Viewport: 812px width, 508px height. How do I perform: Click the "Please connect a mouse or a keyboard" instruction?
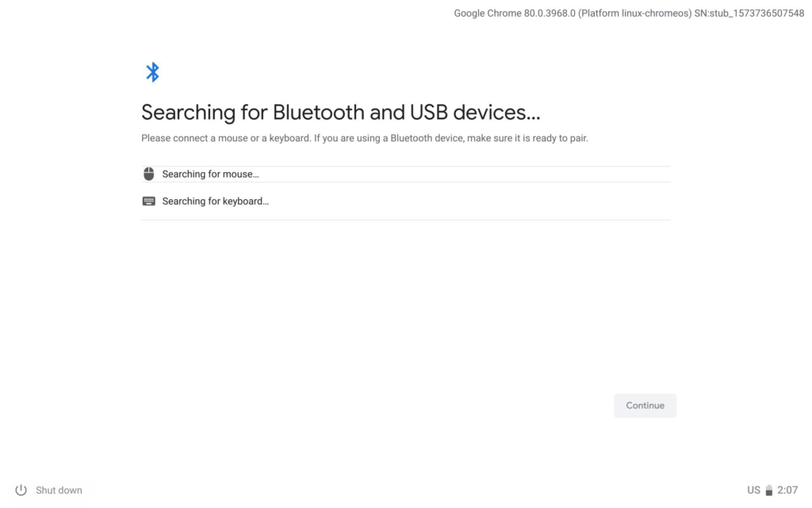(x=226, y=138)
